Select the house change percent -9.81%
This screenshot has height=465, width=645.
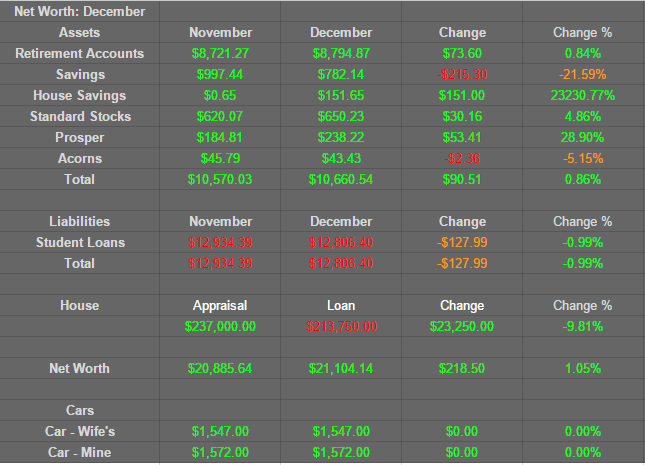click(x=583, y=326)
